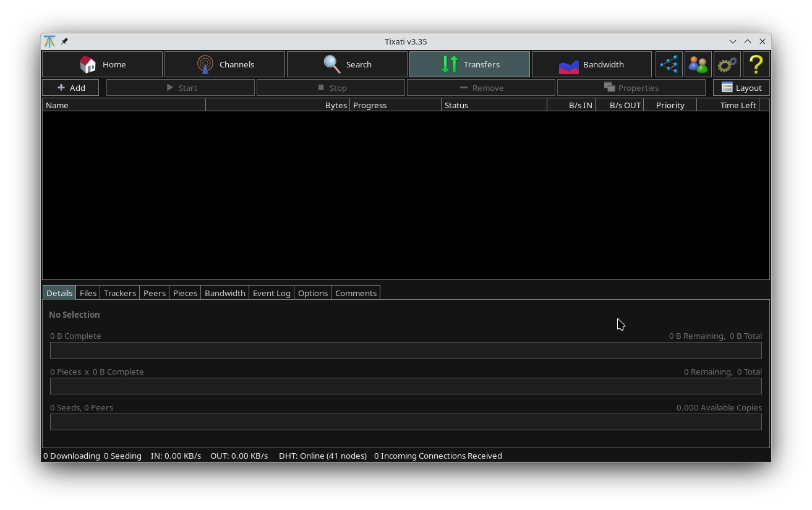Sort by Status column header

tap(494, 105)
